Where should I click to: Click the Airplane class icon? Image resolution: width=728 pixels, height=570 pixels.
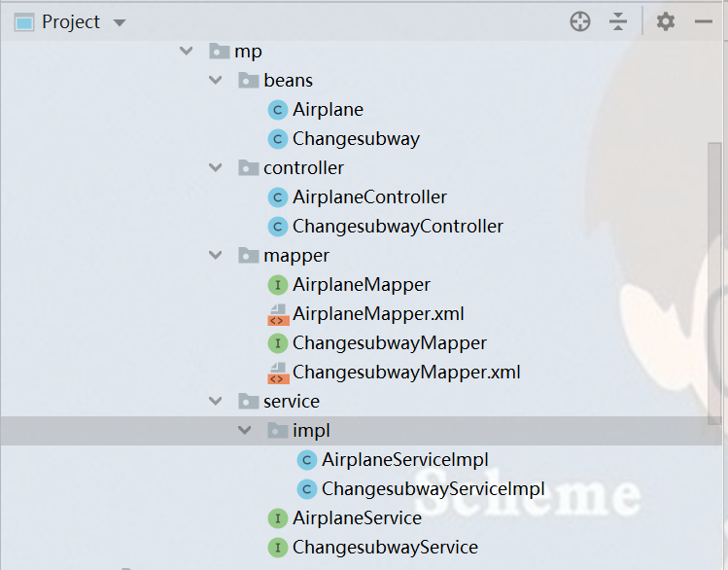pyautogui.click(x=278, y=110)
